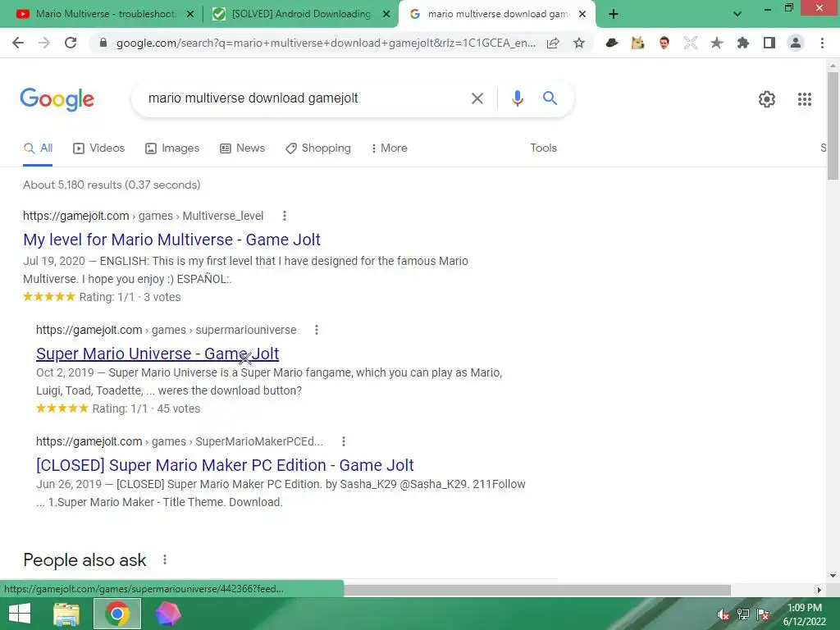
Task: Click the horizontal scrollbar thumb
Action: click(x=537, y=590)
